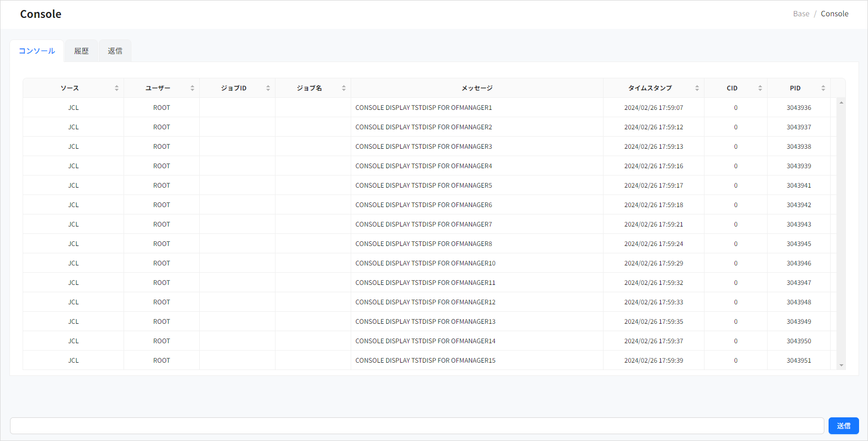Sort rows by タイムスタンプ sort icon
This screenshot has height=441, width=868.
697,88
